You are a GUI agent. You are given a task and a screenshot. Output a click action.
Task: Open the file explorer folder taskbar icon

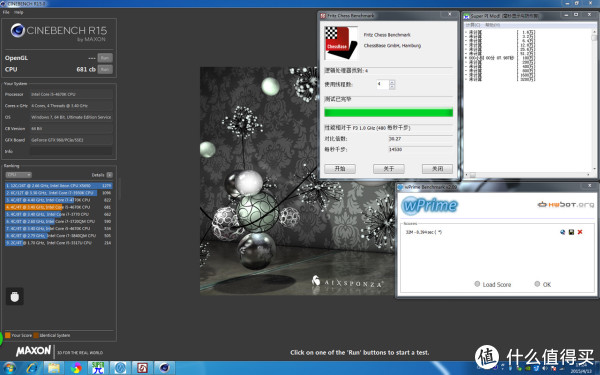coord(54,368)
